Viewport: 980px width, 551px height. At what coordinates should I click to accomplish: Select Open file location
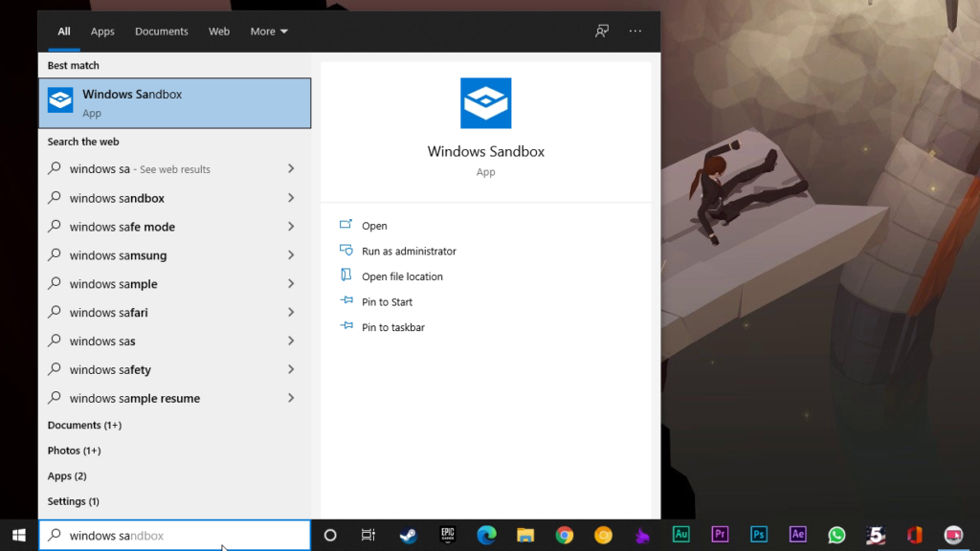[402, 276]
